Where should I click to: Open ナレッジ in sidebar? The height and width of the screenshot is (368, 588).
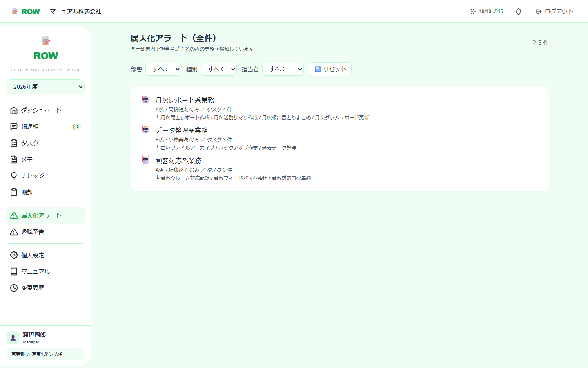(x=45, y=176)
